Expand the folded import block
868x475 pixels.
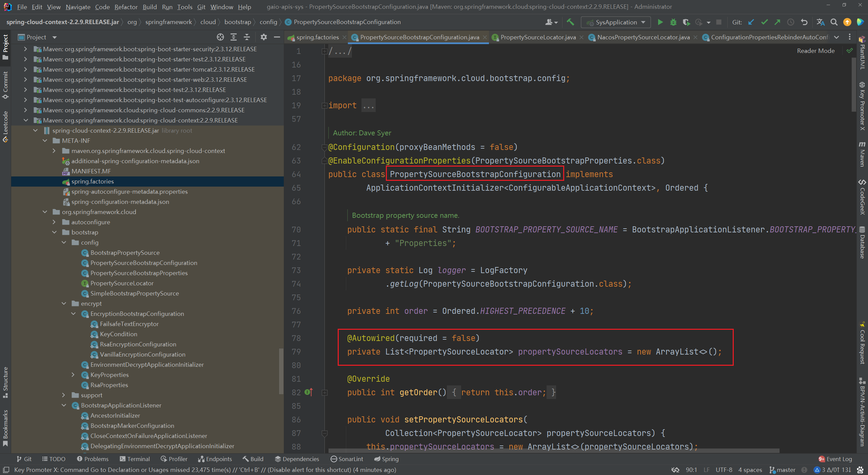324,106
